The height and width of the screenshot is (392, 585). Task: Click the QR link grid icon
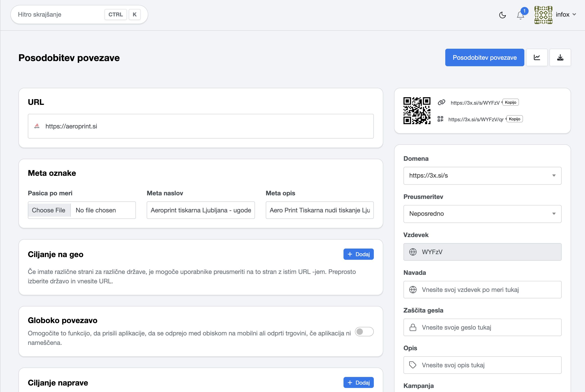pyautogui.click(x=441, y=119)
